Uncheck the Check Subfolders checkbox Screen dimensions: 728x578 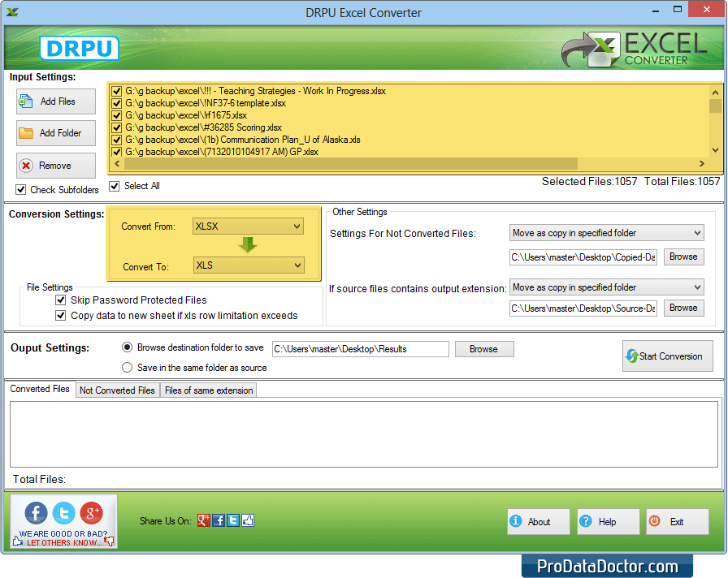(19, 190)
